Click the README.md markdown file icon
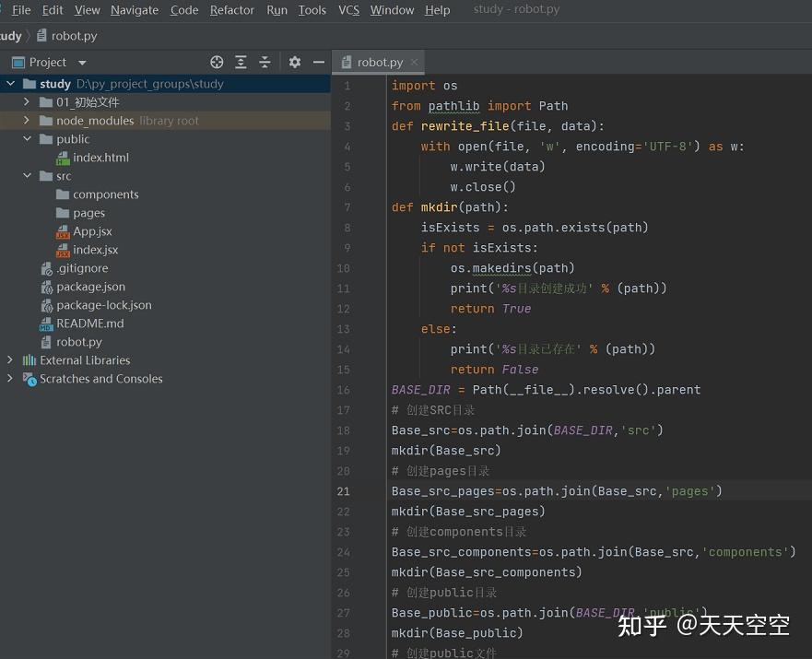This screenshot has height=659, width=812. point(47,324)
